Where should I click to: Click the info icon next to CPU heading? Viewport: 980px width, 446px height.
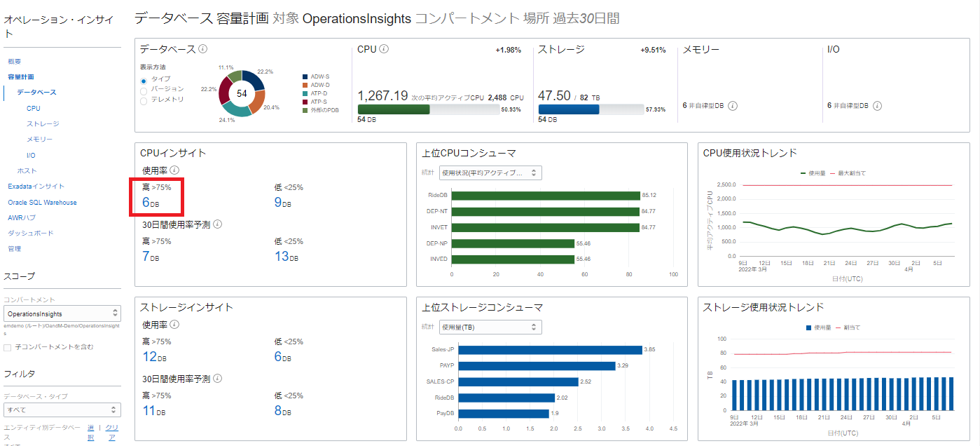click(384, 49)
